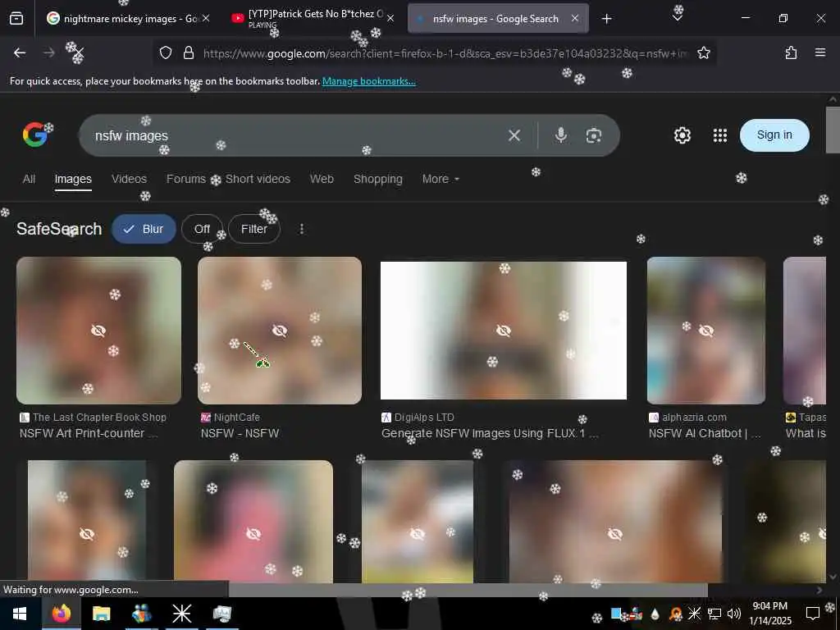Open Windows Start menu

click(20, 614)
